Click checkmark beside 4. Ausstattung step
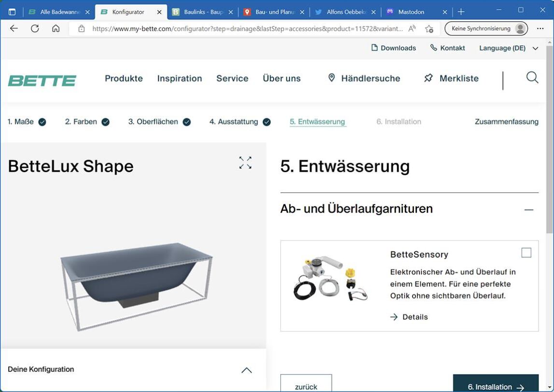The width and height of the screenshot is (554, 392). (267, 122)
